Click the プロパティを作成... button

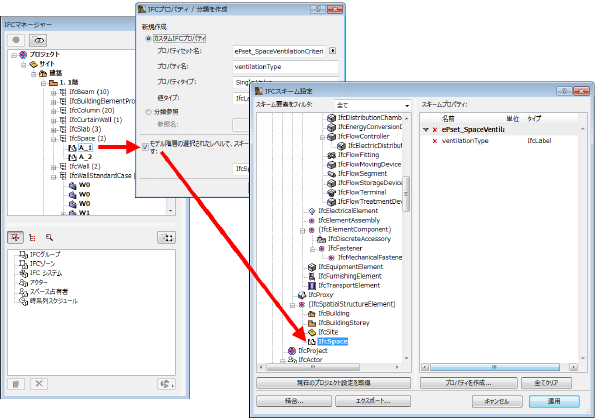point(468,383)
